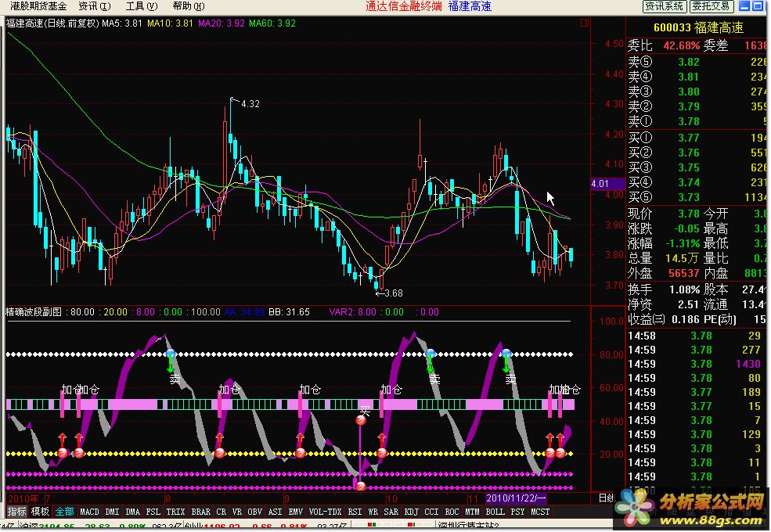The width and height of the screenshot is (771, 532).
Task: Click the 外盘 56537 value
Action: 684,273
